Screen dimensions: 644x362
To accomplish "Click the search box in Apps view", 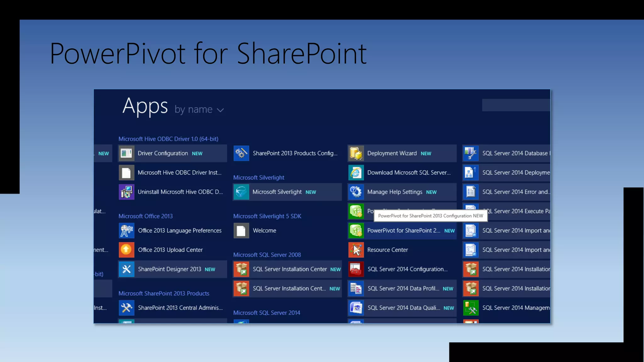I will point(516,105).
